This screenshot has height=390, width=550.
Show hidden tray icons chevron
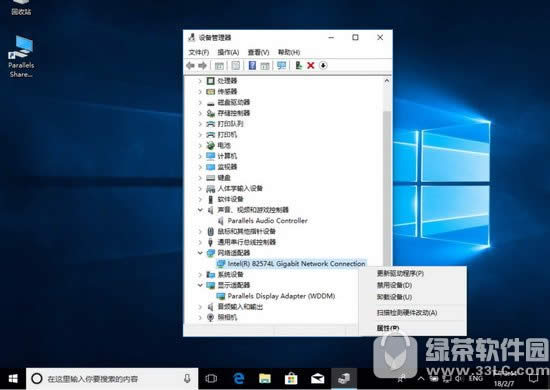pos(421,379)
